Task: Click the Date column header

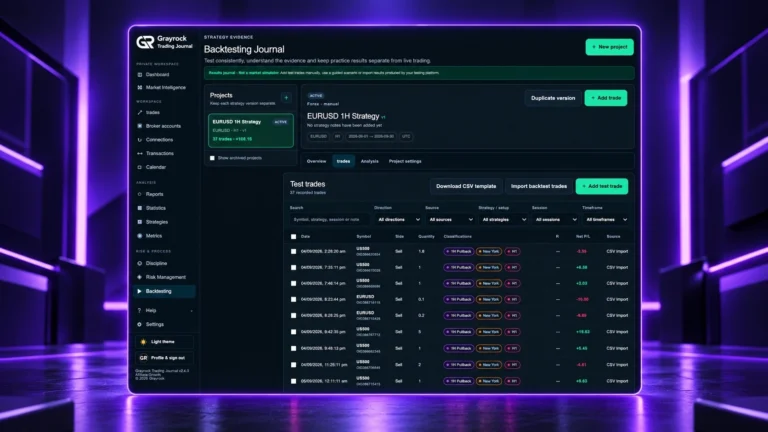Action: pyautogui.click(x=306, y=237)
